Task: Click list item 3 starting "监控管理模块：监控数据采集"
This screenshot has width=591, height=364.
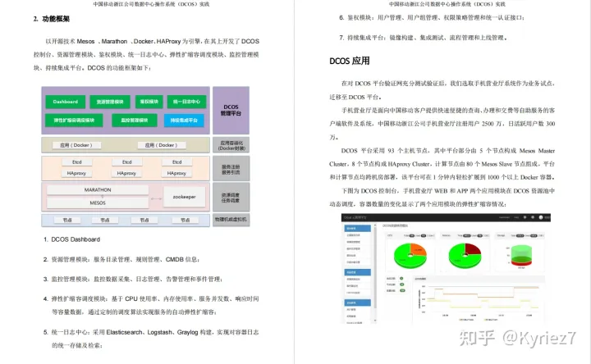Action: [x=133, y=279]
